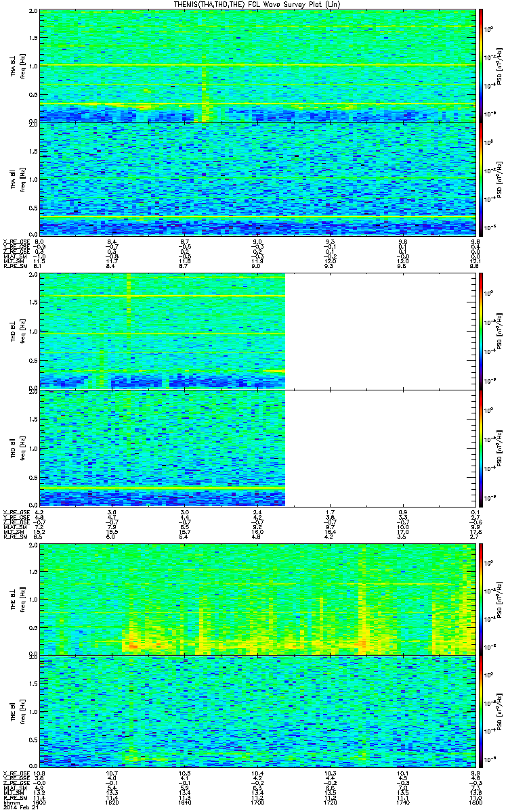The image size is (508, 812).
Task: Click the '1720' time tick label
Action: [330, 803]
